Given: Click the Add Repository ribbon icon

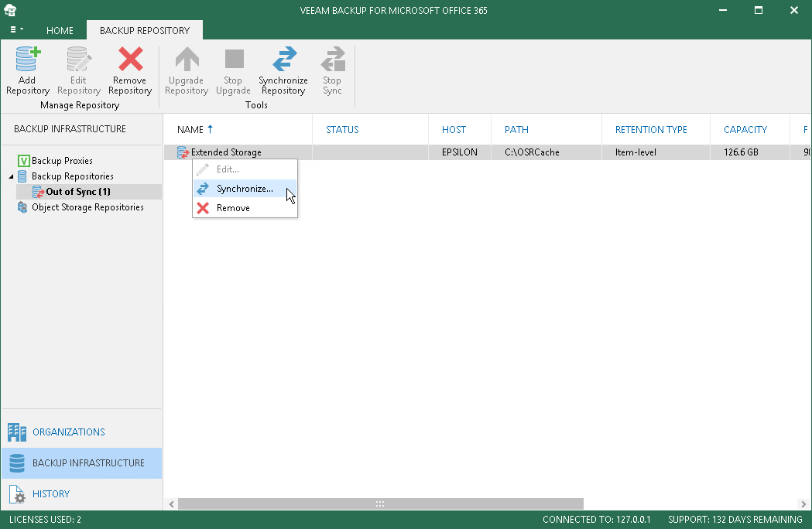Looking at the screenshot, I should (27, 59).
